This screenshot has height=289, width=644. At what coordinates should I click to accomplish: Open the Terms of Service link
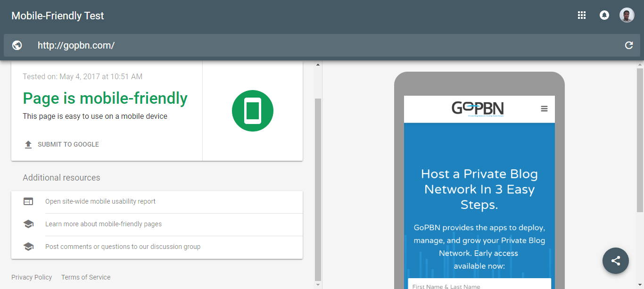(86, 277)
